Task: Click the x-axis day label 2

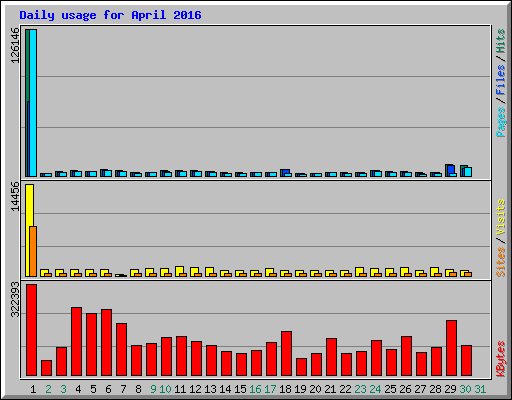Action: (x=48, y=389)
